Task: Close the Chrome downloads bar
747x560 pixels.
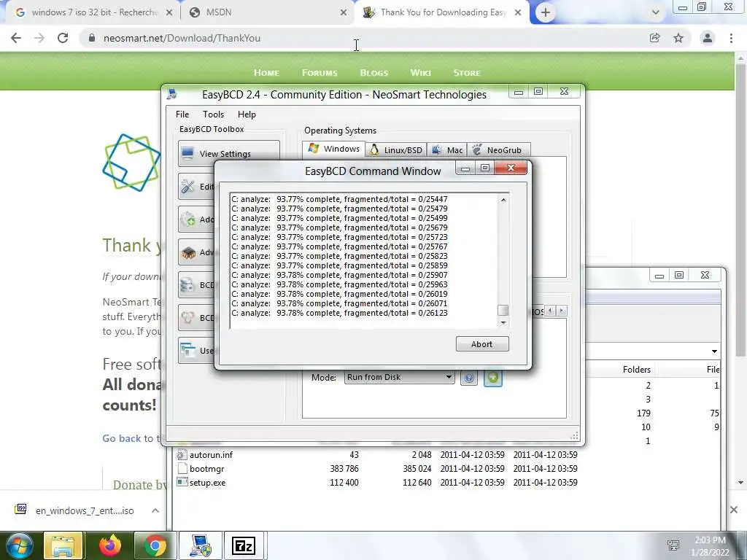Action: pos(734,510)
